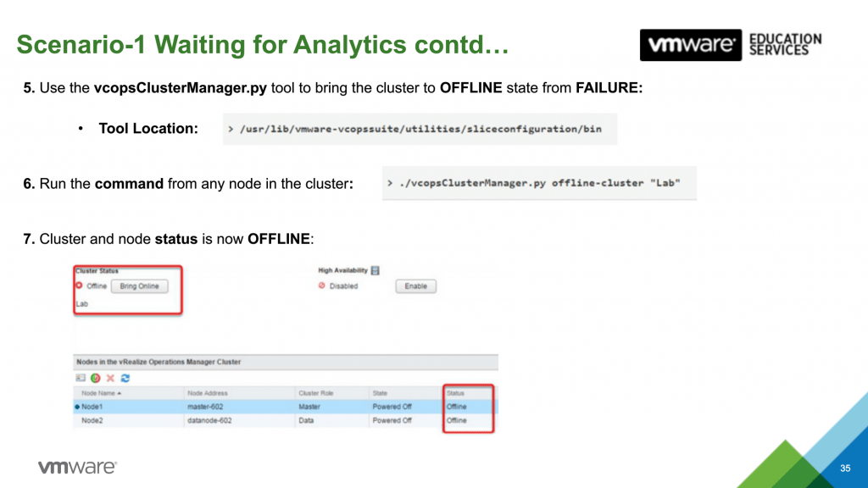The height and width of the screenshot is (488, 868).
Task: Click the Bring Online button
Action: (140, 286)
